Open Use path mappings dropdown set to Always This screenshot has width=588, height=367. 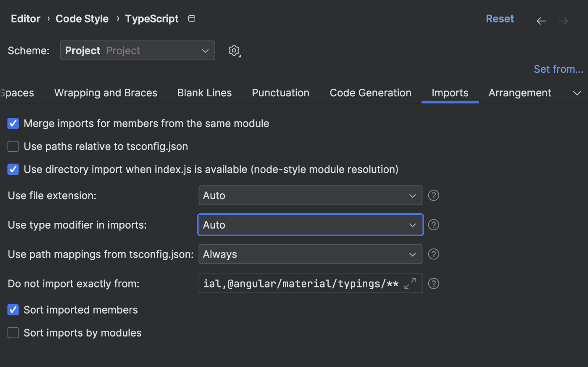(310, 254)
